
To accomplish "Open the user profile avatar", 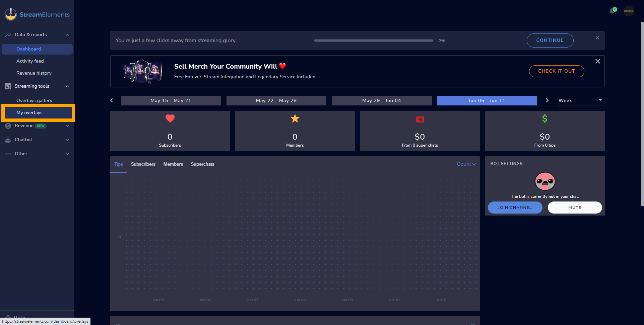I will point(629,11).
